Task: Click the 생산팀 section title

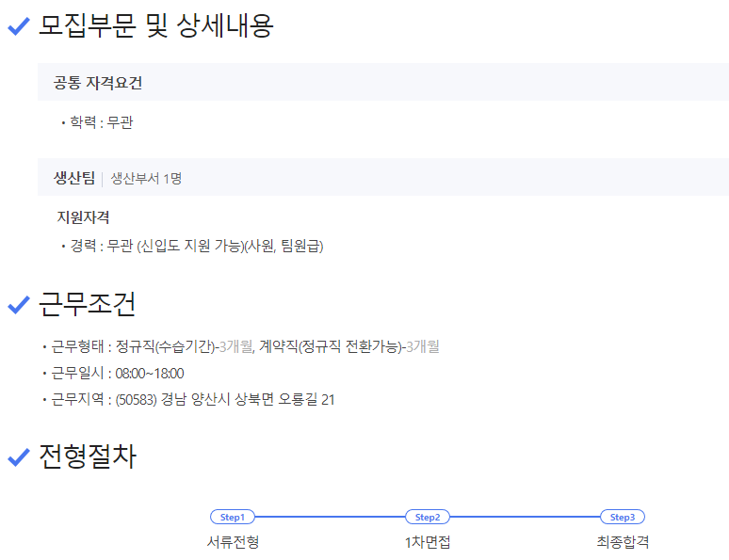Action: (74, 177)
